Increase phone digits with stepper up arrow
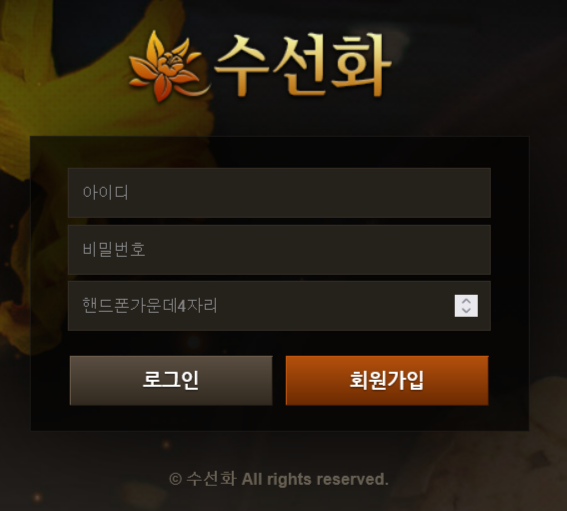 click(466, 301)
